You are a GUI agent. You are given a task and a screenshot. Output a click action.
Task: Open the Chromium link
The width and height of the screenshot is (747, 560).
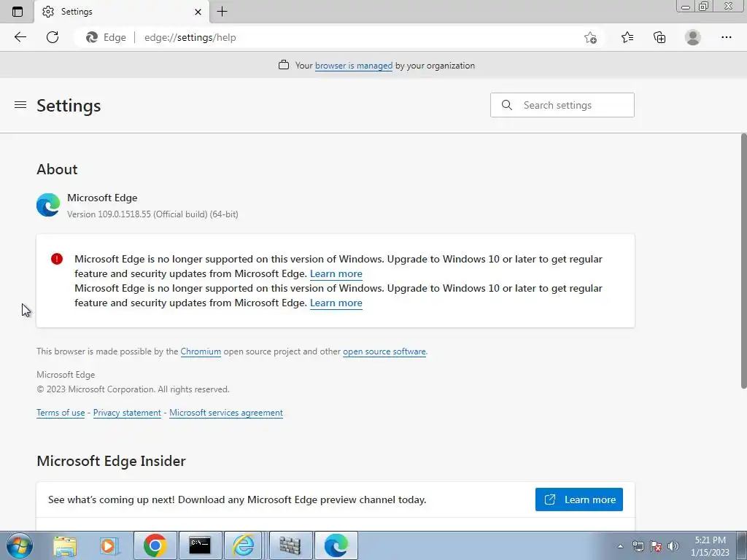(201, 351)
